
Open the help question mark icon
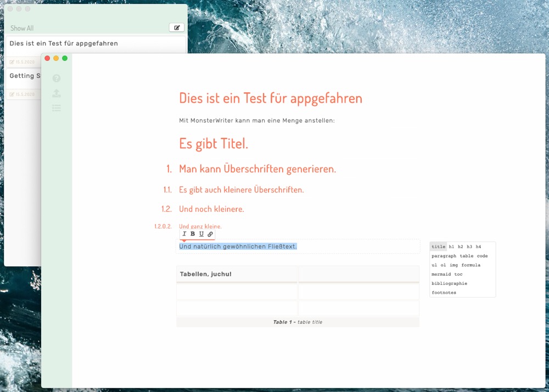click(57, 79)
